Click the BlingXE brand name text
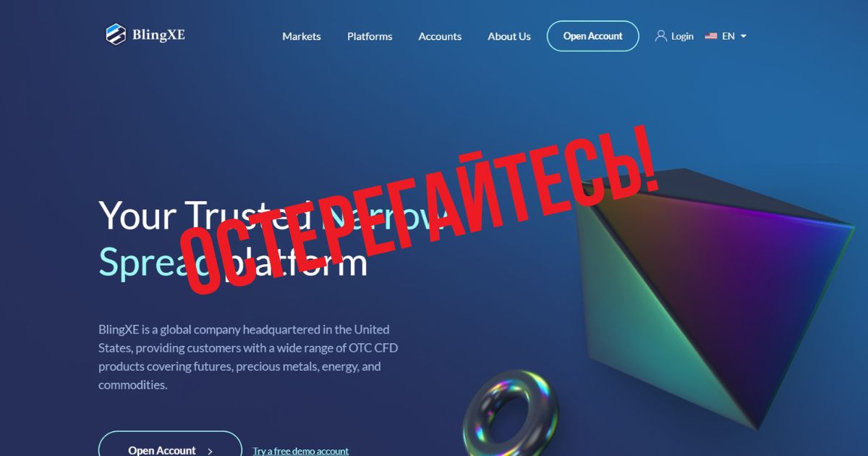The width and height of the screenshot is (868, 456). pyautogui.click(x=158, y=34)
